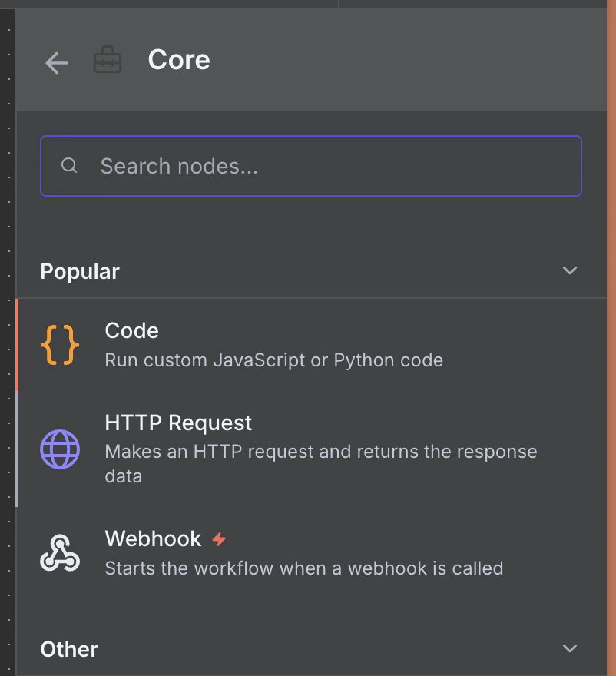This screenshot has width=616, height=676.
Task: Add the Code node by its title
Action: (x=131, y=331)
